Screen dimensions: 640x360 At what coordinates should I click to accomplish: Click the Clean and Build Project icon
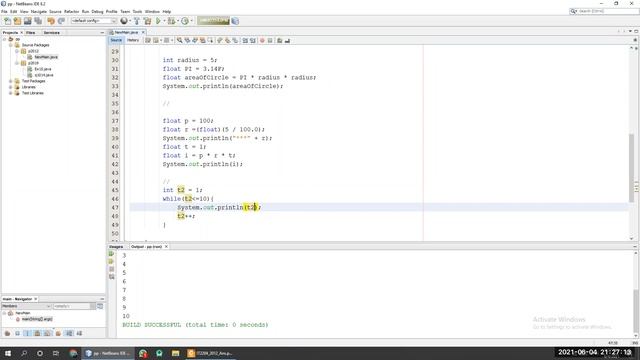(x=147, y=21)
